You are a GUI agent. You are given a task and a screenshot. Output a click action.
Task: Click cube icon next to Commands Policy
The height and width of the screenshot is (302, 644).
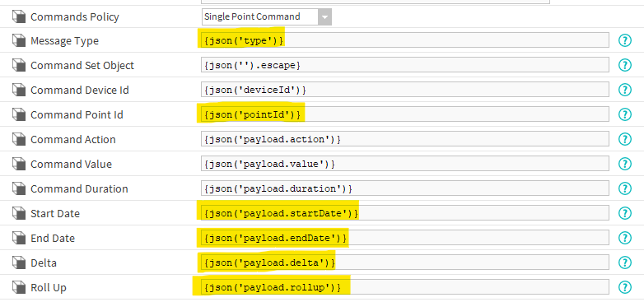[x=19, y=16]
